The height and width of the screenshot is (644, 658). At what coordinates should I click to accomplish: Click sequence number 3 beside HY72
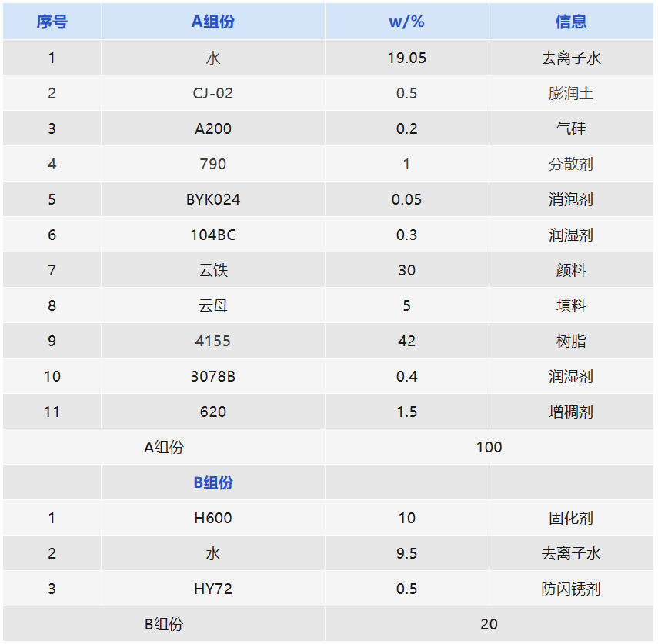pyautogui.click(x=52, y=589)
